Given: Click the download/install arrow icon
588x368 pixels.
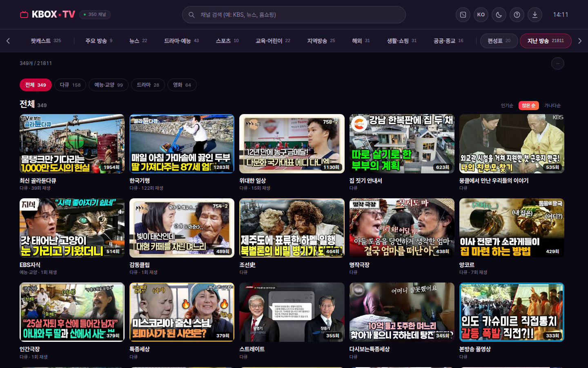Looking at the screenshot, I should (x=535, y=15).
